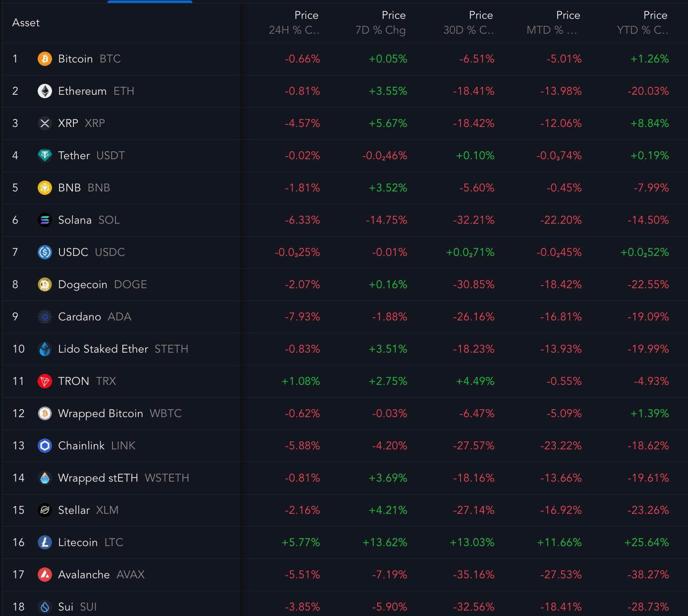Screen dimensions: 688x616
Task: Open the Sui SUI asset name
Action: 77,607
